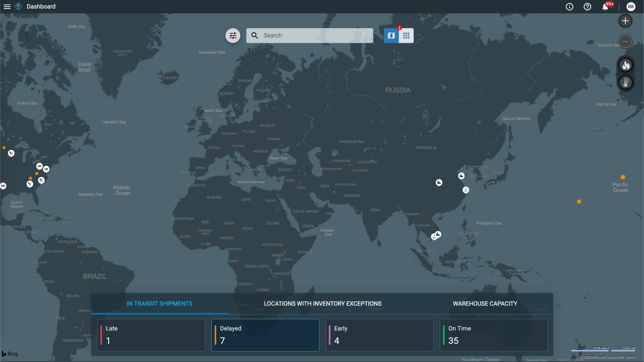Toggle the temperature layer thermometer icon
Screen dimensions: 644x362
click(625, 82)
